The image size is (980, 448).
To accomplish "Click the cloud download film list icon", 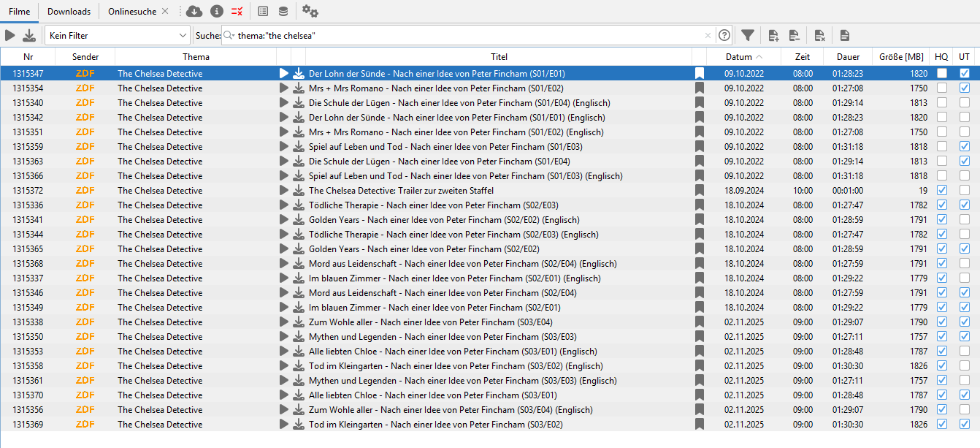I will (194, 11).
